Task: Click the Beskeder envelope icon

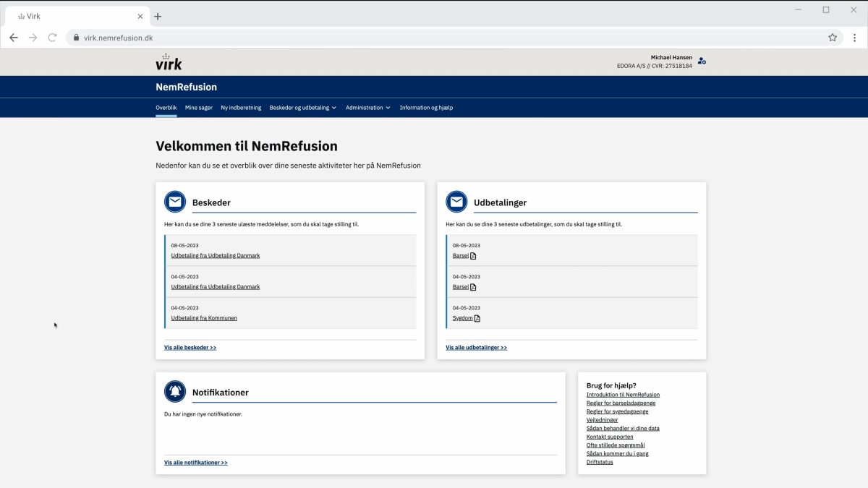Action: pos(175,202)
